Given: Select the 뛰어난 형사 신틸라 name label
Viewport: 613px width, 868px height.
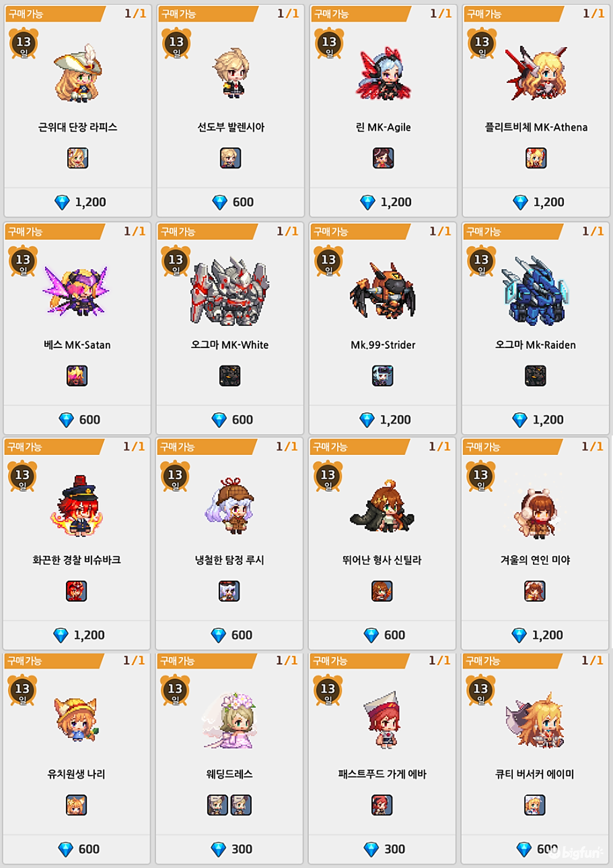Looking at the screenshot, I should (x=382, y=560).
